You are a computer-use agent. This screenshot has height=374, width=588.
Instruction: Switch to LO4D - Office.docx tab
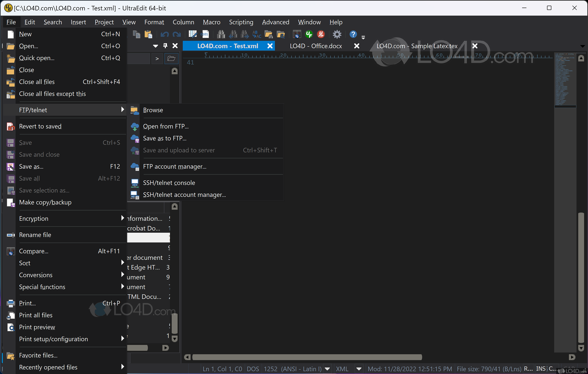pyautogui.click(x=316, y=46)
